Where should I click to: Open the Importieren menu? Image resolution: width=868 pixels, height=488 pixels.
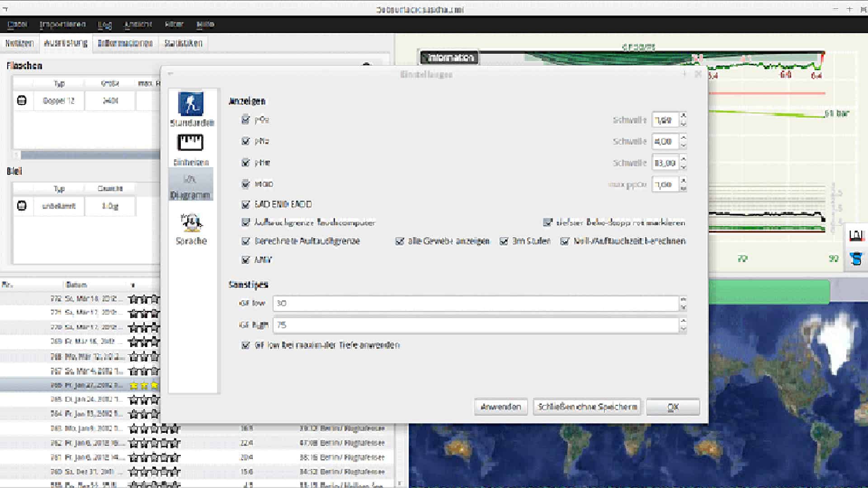[x=62, y=24]
